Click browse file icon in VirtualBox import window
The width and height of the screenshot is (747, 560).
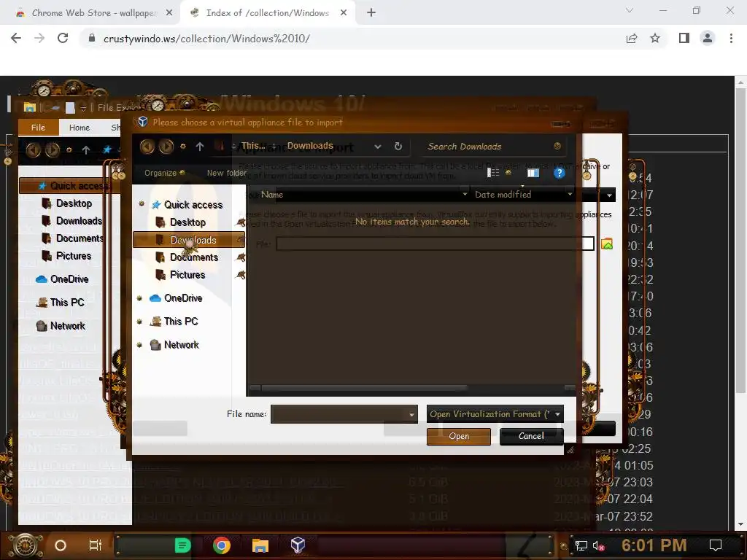[607, 244]
